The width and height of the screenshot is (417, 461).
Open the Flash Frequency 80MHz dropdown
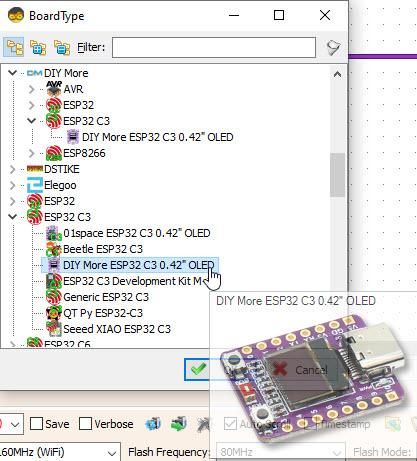click(280, 452)
